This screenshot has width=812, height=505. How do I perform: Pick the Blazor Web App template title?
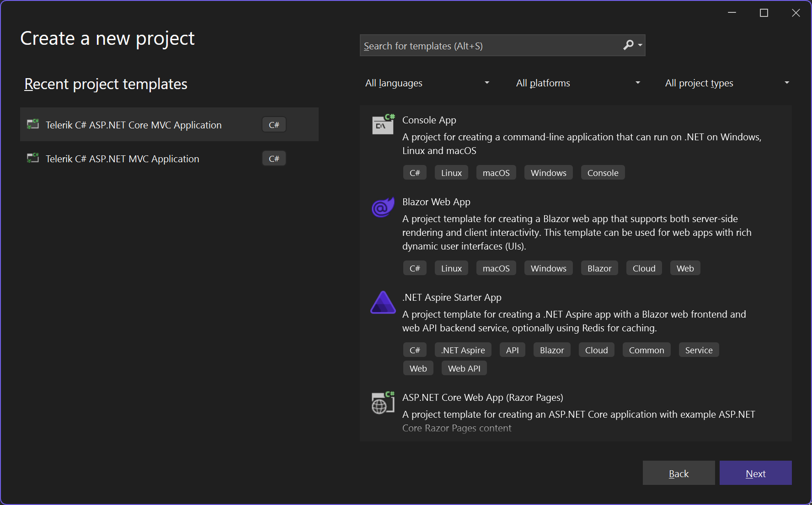[x=436, y=202]
